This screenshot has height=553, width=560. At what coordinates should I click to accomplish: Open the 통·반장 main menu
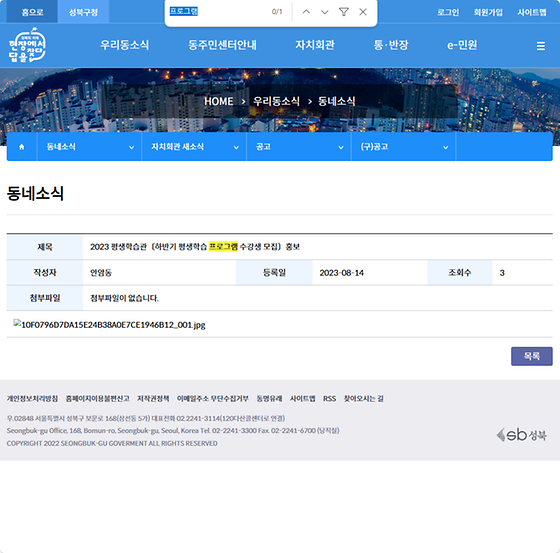pyautogui.click(x=391, y=45)
